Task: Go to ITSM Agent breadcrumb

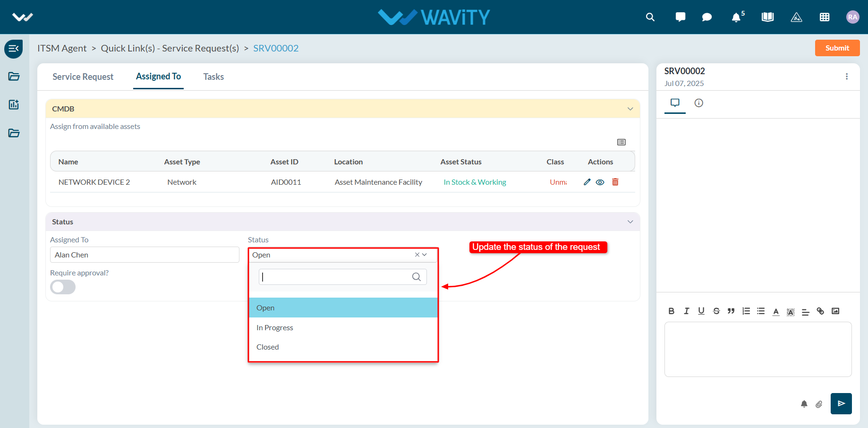Action: point(62,48)
